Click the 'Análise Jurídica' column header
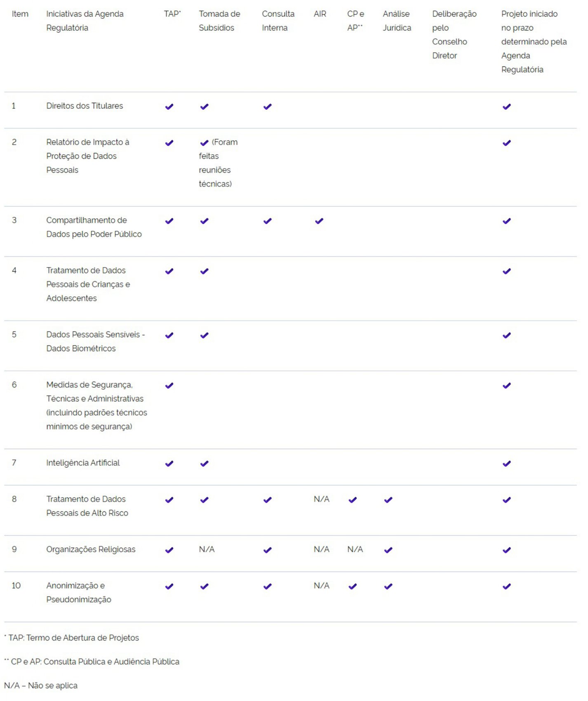This screenshot has height=701, width=588. pyautogui.click(x=396, y=21)
